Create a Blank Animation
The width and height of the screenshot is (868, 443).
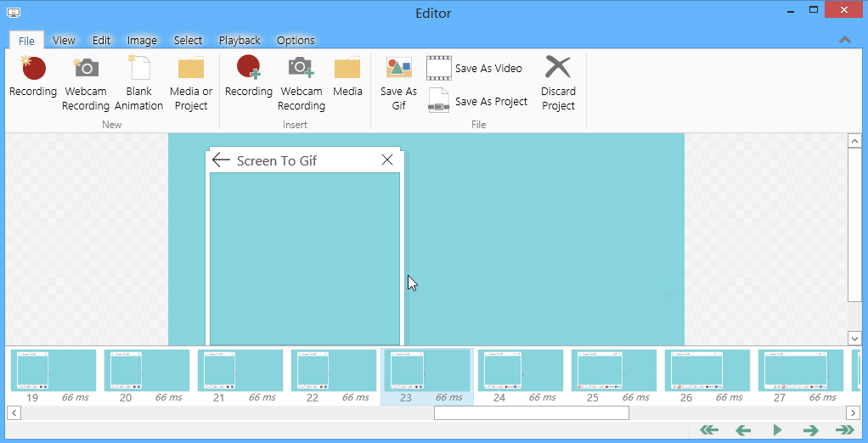139,83
